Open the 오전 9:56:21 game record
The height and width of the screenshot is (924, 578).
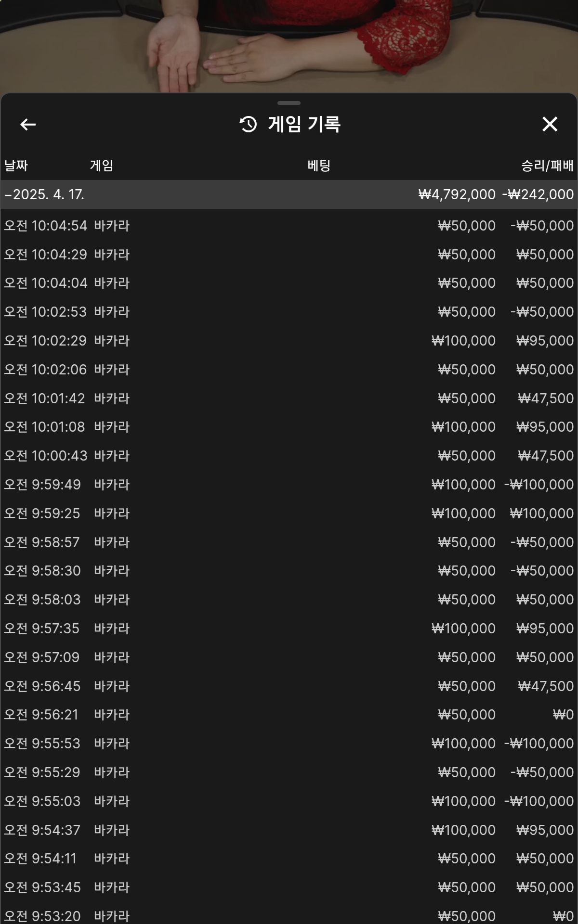(x=289, y=715)
